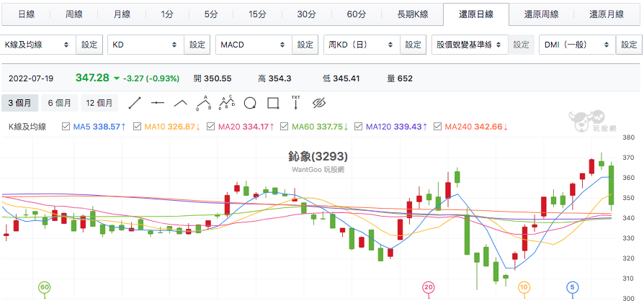Click the 2022-07-19 date text
This screenshot has width=644, height=303.
[x=31, y=78]
